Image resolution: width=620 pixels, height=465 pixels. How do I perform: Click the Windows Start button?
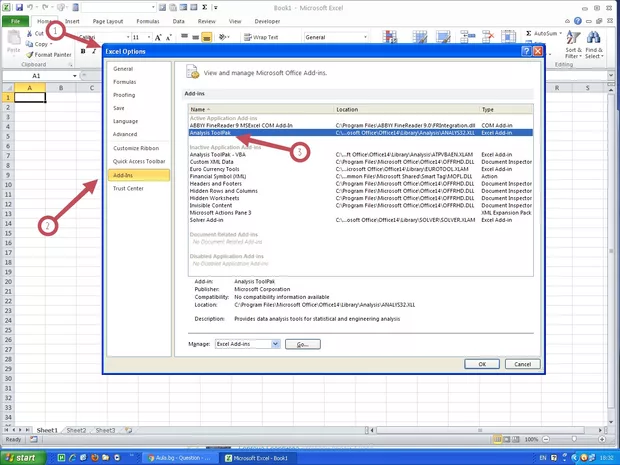coord(25,457)
